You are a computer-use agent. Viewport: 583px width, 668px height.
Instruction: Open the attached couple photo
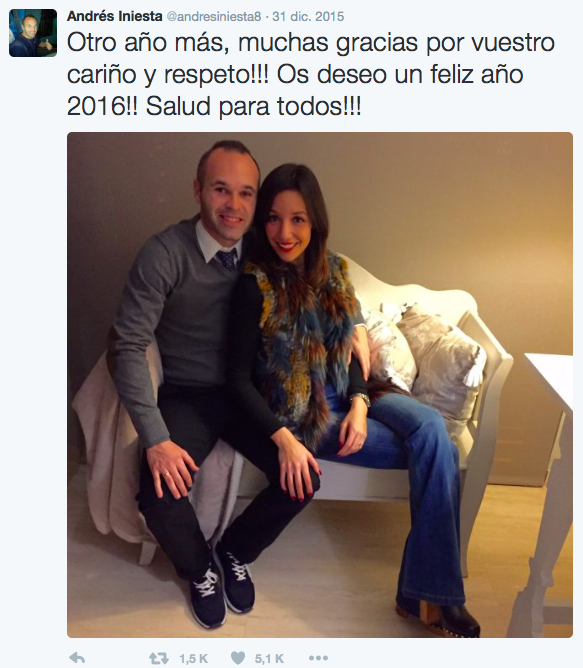320,385
